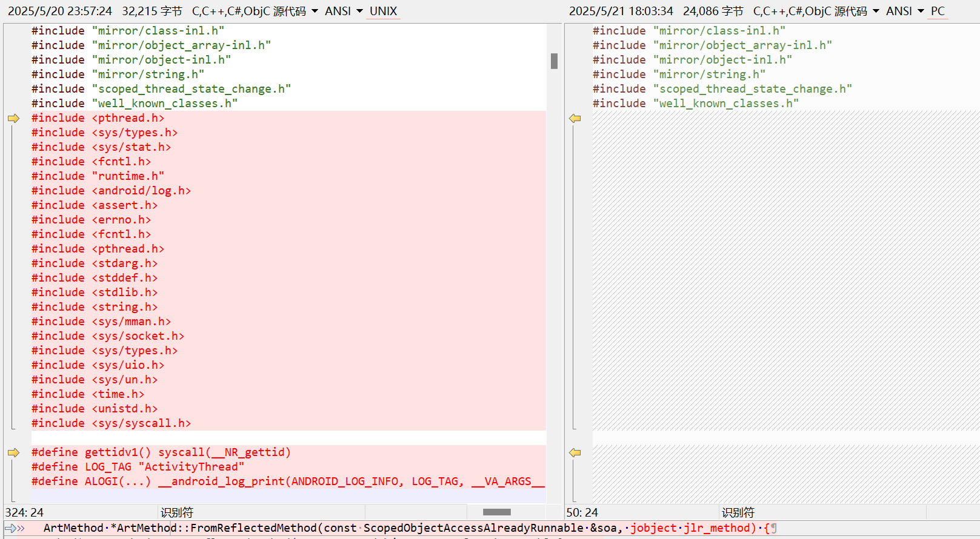This screenshot has height=539, width=980.
Task: Click left pane '32,215 字节' file size
Action: [x=152, y=12]
